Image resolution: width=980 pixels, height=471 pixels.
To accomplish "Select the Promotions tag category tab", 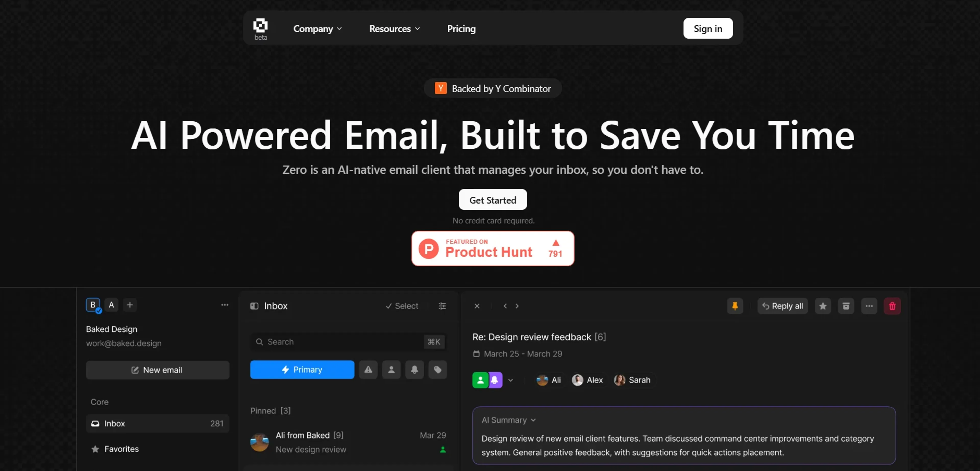I will click(437, 369).
